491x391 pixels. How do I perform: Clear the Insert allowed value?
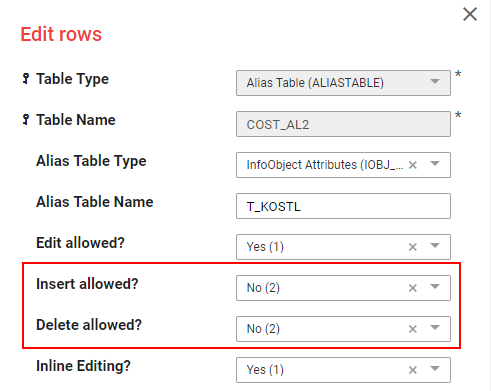413,288
